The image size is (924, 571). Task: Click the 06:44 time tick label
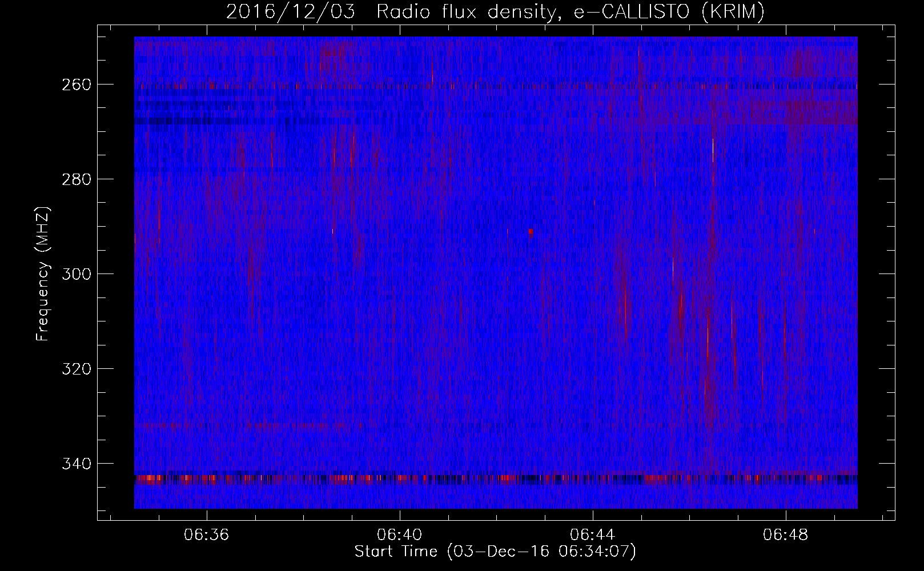(x=593, y=535)
